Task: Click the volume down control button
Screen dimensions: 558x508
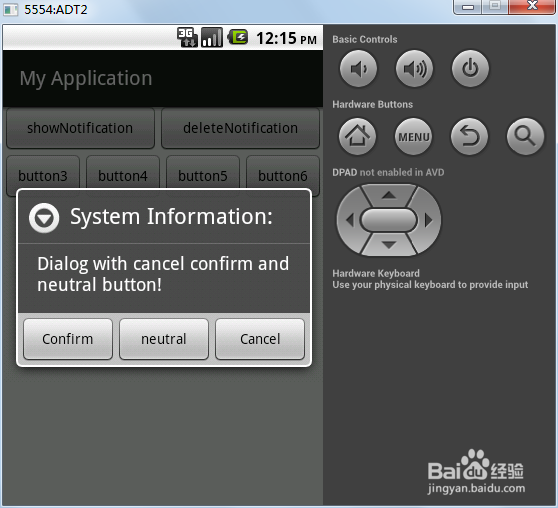Action: point(358,68)
